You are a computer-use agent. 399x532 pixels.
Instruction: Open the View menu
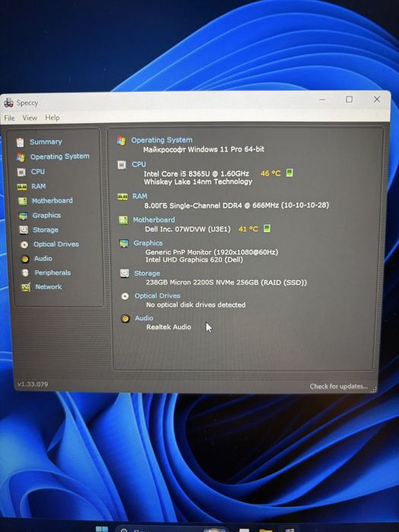coord(30,118)
